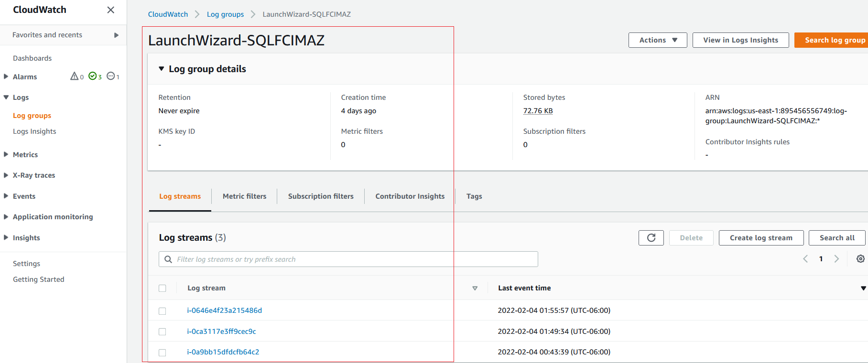Open Getting Started in sidebar
Viewport: 868px width, 363px height.
[x=38, y=279]
